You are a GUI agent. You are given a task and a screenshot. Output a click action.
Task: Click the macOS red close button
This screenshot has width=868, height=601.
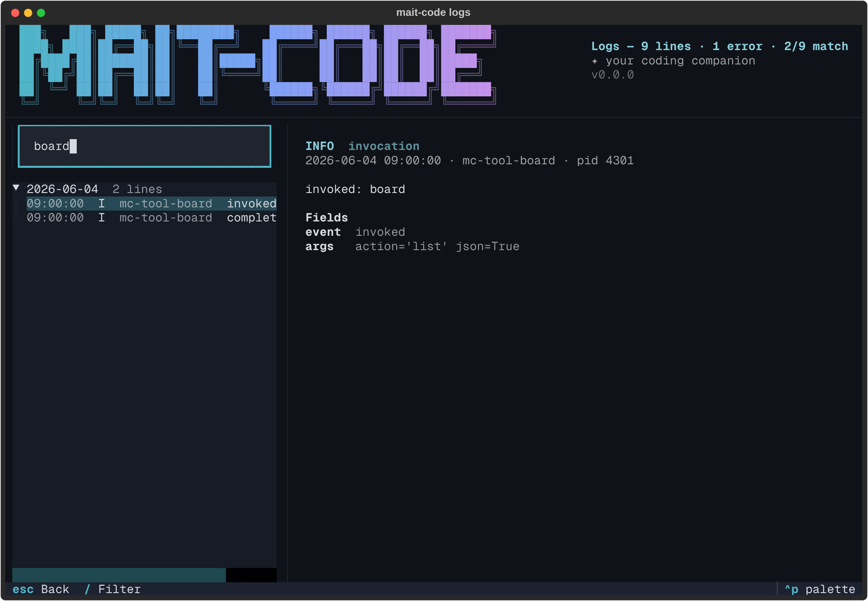[x=16, y=13]
